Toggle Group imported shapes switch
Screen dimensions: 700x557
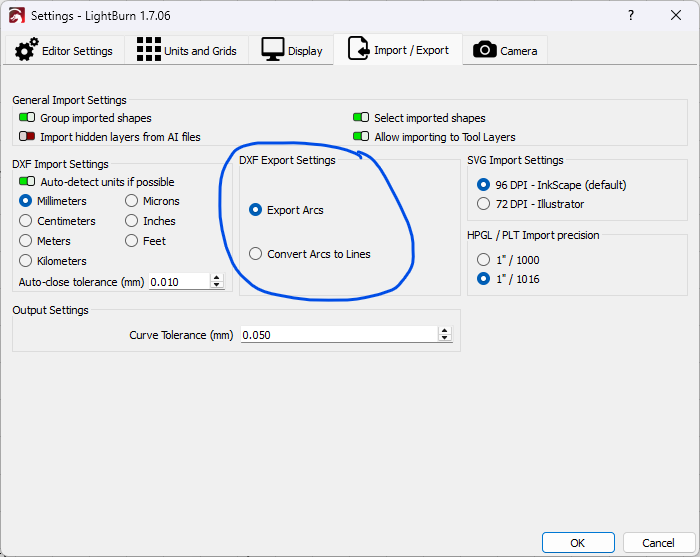[x=27, y=118]
